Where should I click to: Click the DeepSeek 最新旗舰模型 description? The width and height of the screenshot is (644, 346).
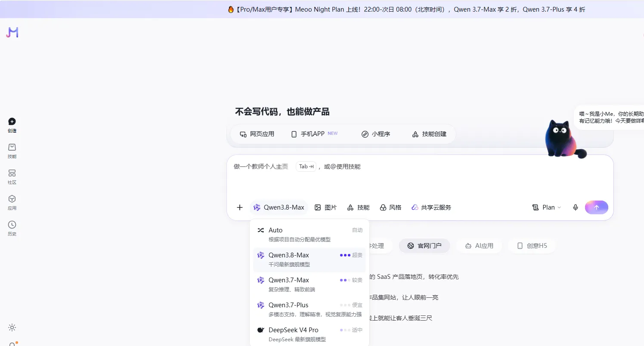point(297,340)
